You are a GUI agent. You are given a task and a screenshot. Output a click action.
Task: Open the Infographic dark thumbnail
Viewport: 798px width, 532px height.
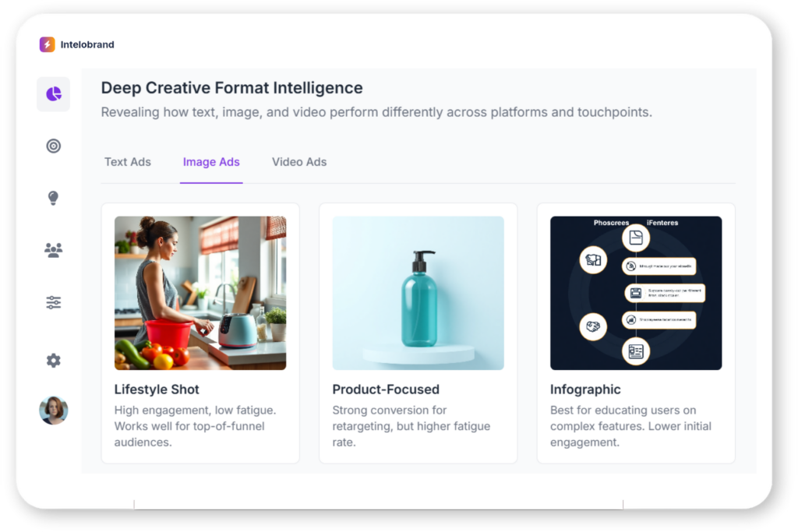pos(636,293)
